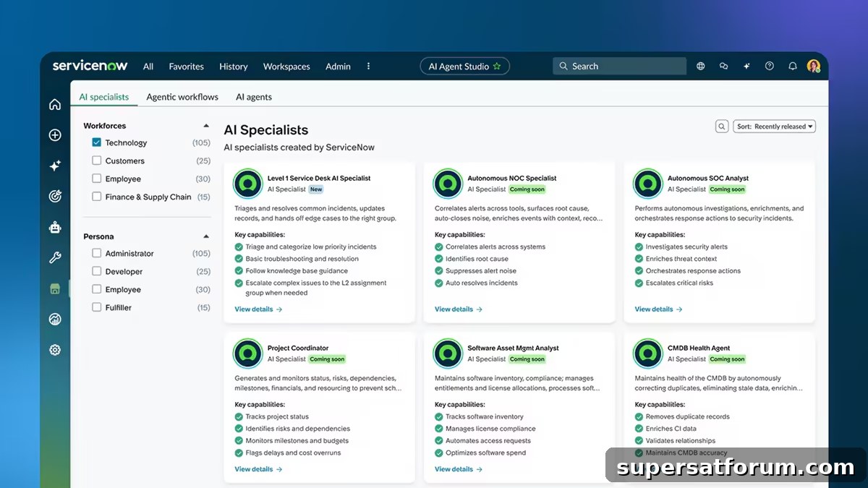Click the Create new plus sidebar icon
The width and height of the screenshot is (868, 488).
point(55,135)
